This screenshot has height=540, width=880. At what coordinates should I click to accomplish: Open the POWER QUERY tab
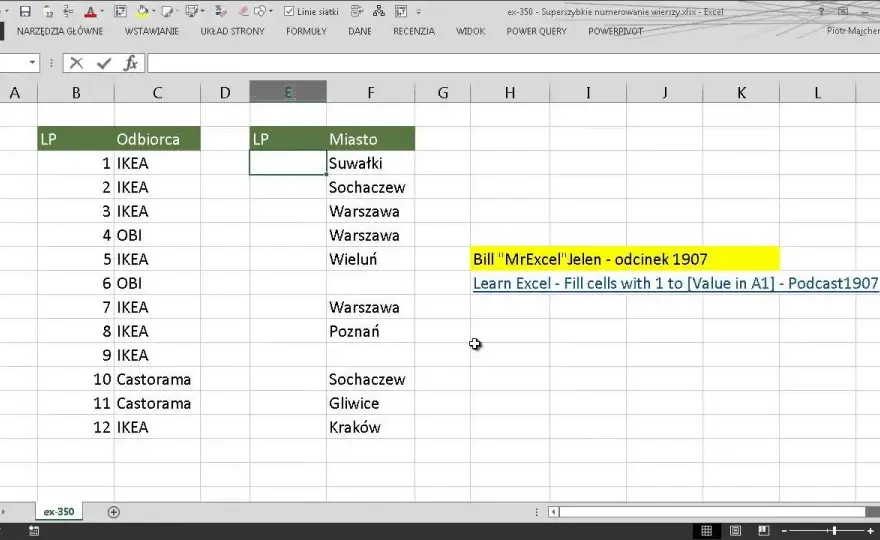(x=537, y=31)
